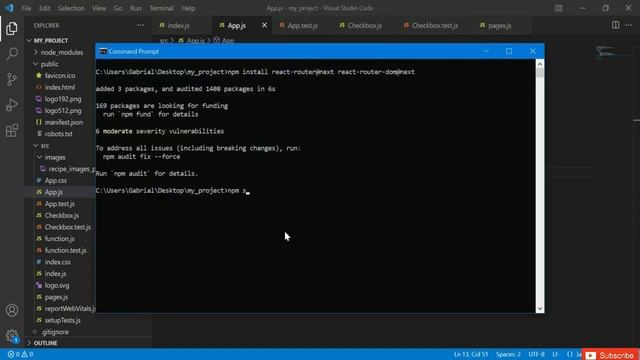Click Ln 13, Col 51 status indicator
Image resolution: width=640 pixels, height=360 pixels.
(x=471, y=355)
